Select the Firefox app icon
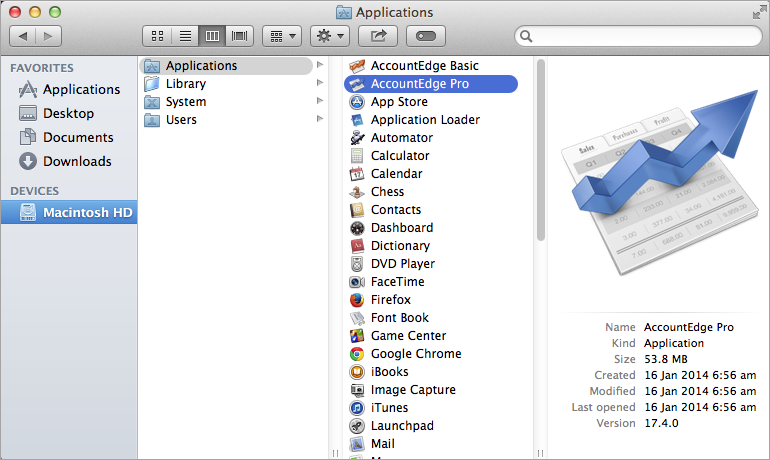The height and width of the screenshot is (460, 770). [x=357, y=300]
